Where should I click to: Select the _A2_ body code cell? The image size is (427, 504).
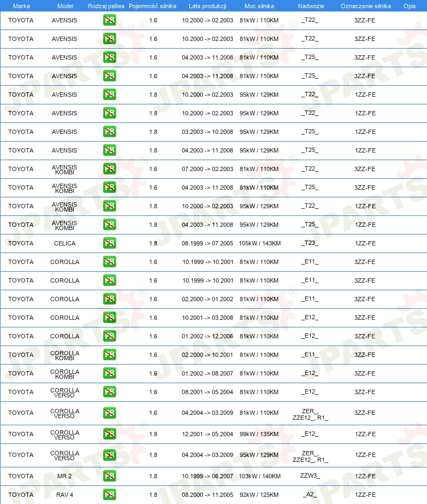[310, 495]
